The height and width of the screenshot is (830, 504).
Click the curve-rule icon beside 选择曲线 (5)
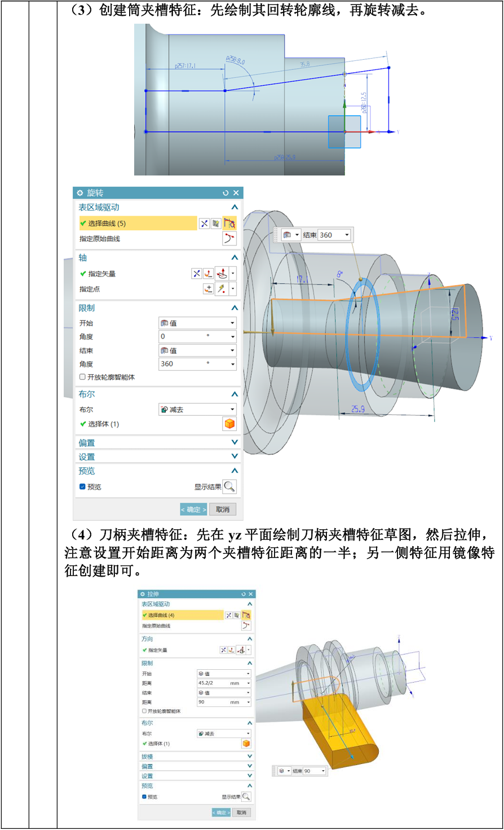216,223
